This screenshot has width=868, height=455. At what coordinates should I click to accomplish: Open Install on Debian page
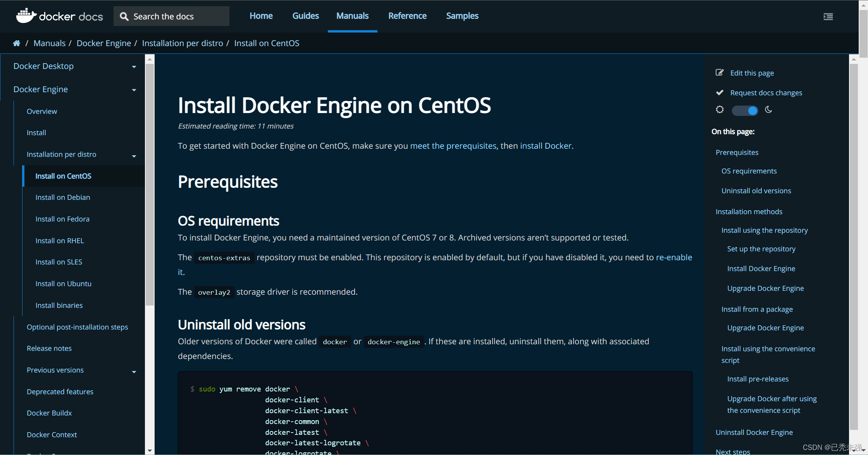coord(63,197)
